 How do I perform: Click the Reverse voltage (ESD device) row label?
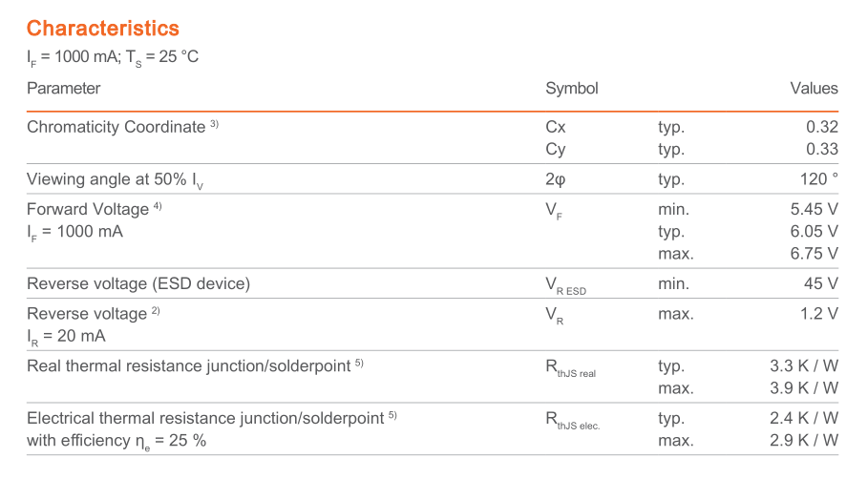138,283
